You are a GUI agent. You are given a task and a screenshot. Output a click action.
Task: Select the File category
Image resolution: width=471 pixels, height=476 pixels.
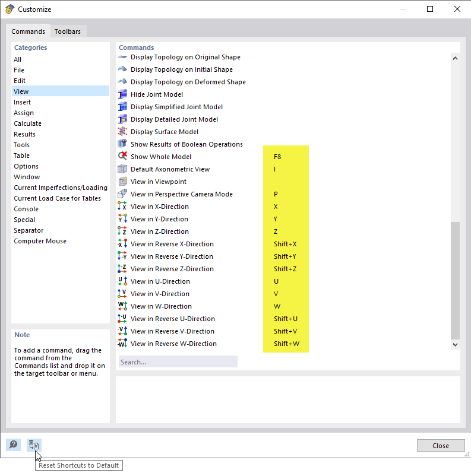point(61,70)
